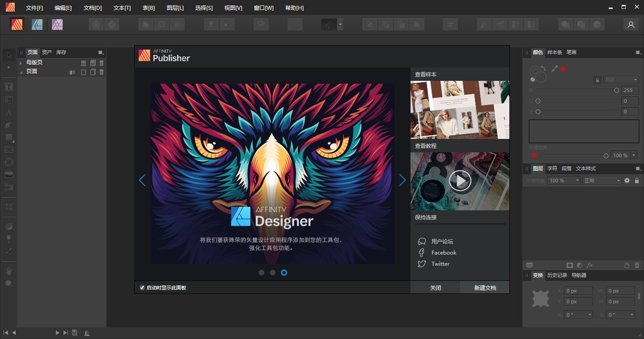This screenshot has height=339, width=644.
Task: Select the View hand tool
Action: pyautogui.click(x=9, y=271)
